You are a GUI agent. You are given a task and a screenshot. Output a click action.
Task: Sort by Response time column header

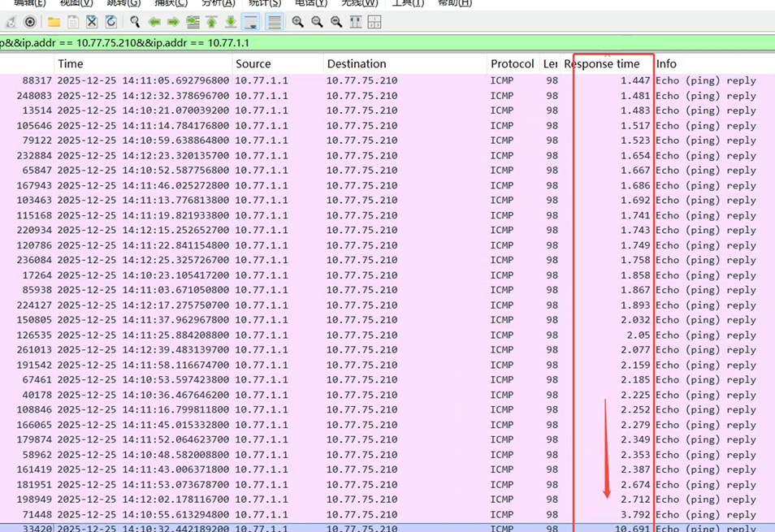coord(602,63)
